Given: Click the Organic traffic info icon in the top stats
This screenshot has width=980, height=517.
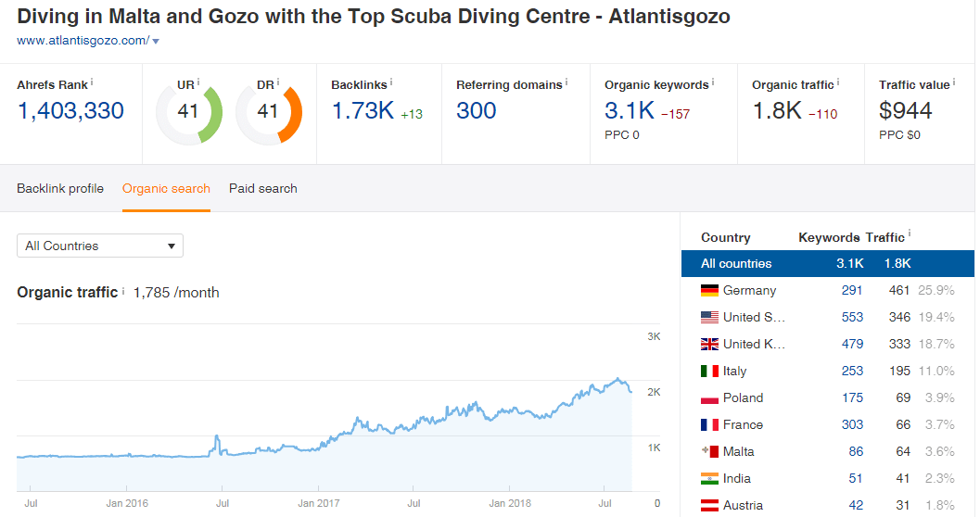Looking at the screenshot, I should coord(837,82).
